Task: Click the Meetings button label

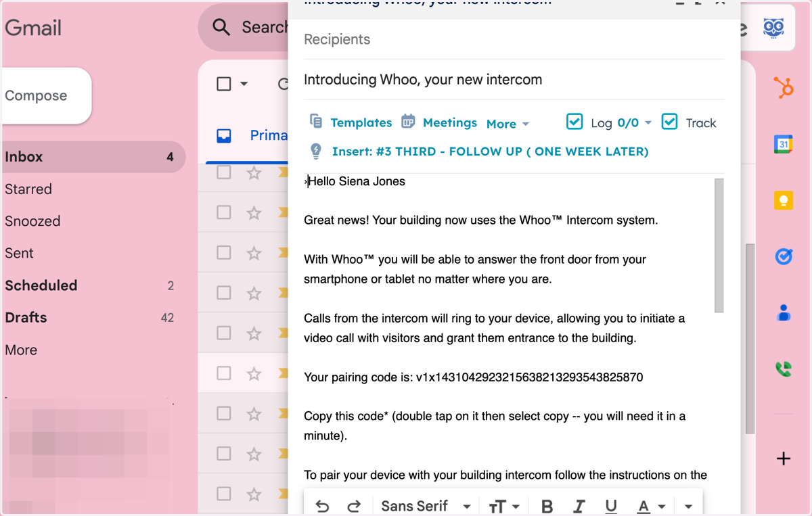Action: point(450,122)
